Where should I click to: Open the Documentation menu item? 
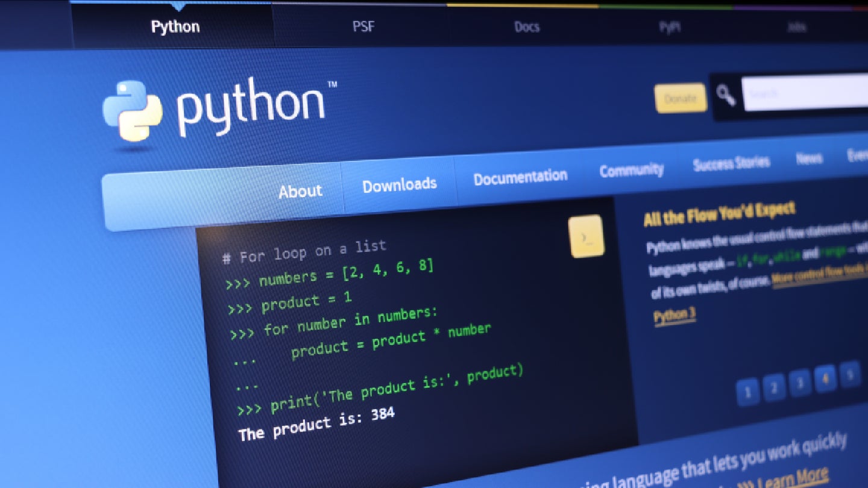click(520, 177)
